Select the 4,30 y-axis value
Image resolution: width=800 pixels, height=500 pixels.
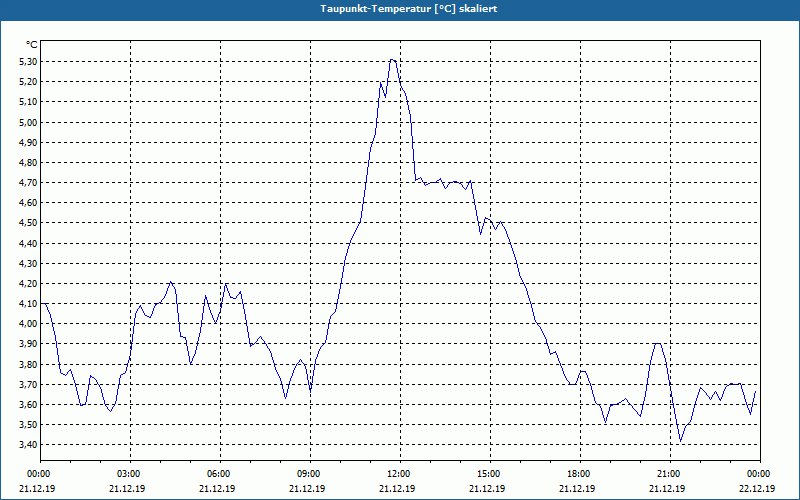(29, 264)
